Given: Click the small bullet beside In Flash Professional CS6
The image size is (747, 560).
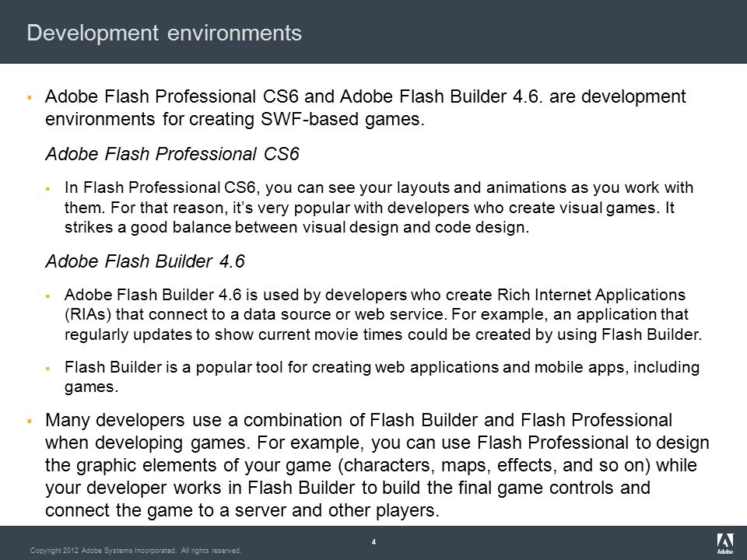Looking at the screenshot, I should 48,188.
